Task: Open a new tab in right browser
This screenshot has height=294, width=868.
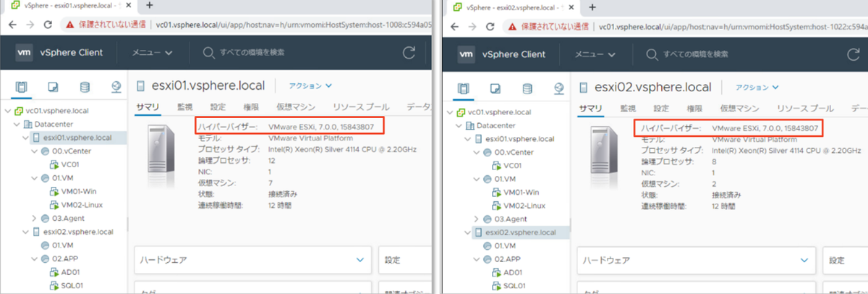Action: point(592,7)
